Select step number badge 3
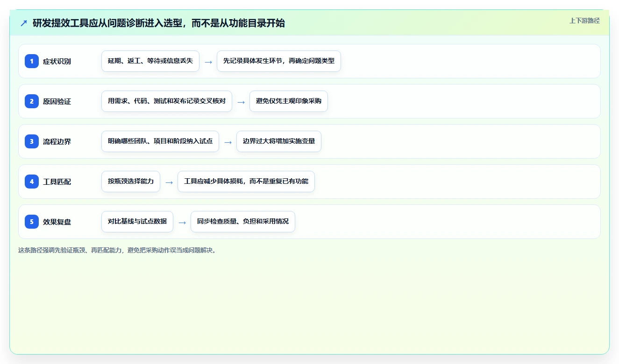619x364 pixels. [32, 141]
